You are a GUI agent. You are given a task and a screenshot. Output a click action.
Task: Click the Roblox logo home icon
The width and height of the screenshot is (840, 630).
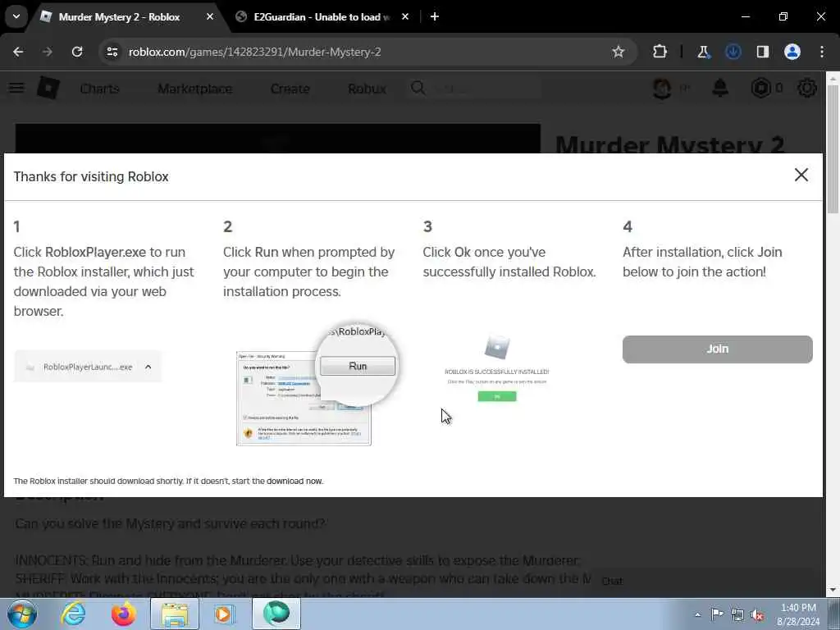pyautogui.click(x=48, y=88)
